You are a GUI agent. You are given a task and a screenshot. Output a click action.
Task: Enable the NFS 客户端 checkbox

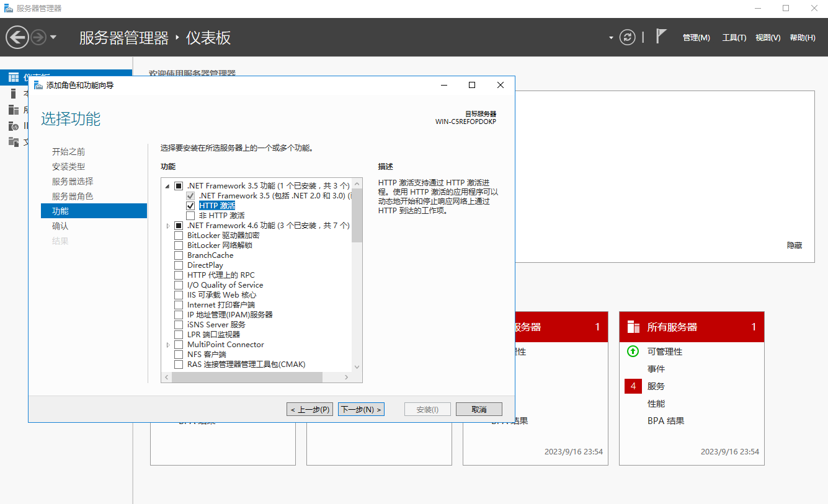[179, 355]
